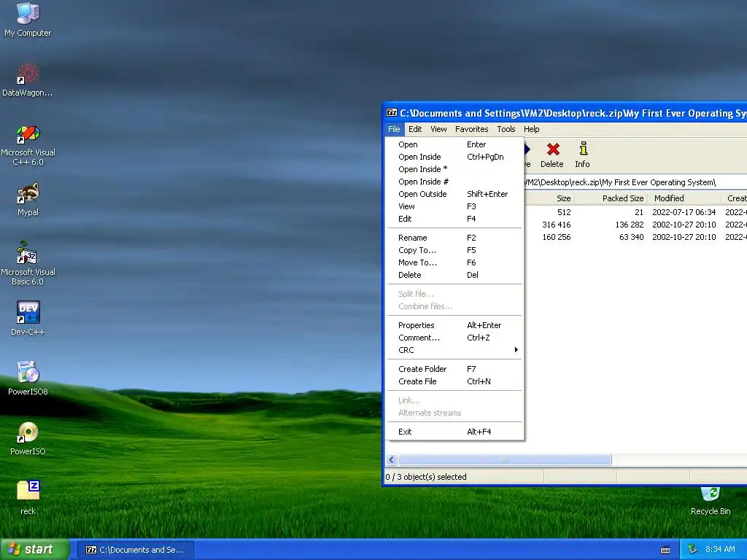Viewport: 747px width, 560px height.
Task: Sort by the Packed Size column header
Action: (x=611, y=198)
